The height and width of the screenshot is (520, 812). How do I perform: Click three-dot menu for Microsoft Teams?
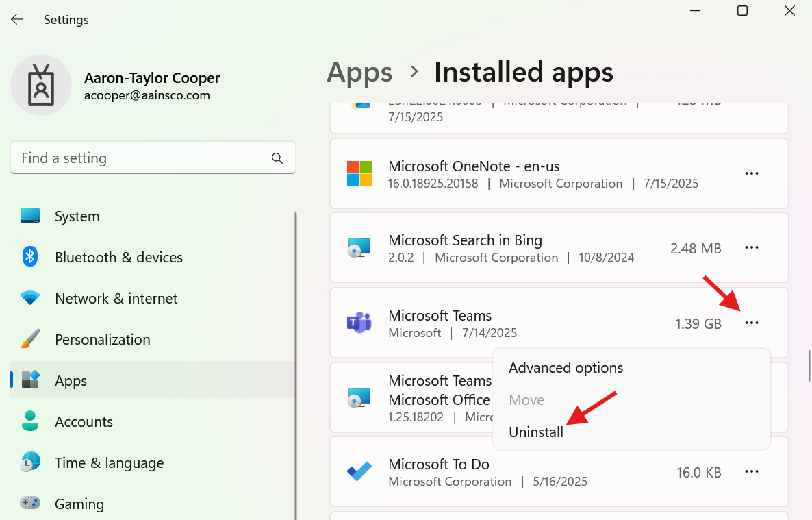pos(752,323)
